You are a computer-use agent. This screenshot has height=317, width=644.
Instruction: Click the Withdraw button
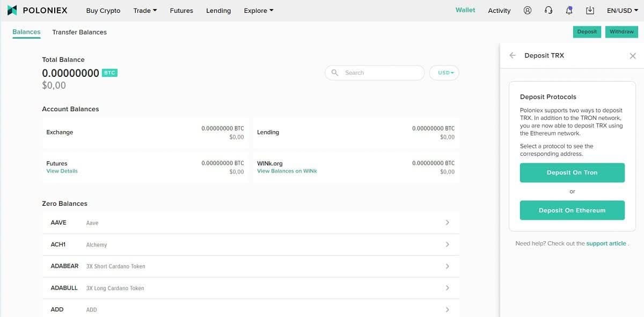coord(621,32)
